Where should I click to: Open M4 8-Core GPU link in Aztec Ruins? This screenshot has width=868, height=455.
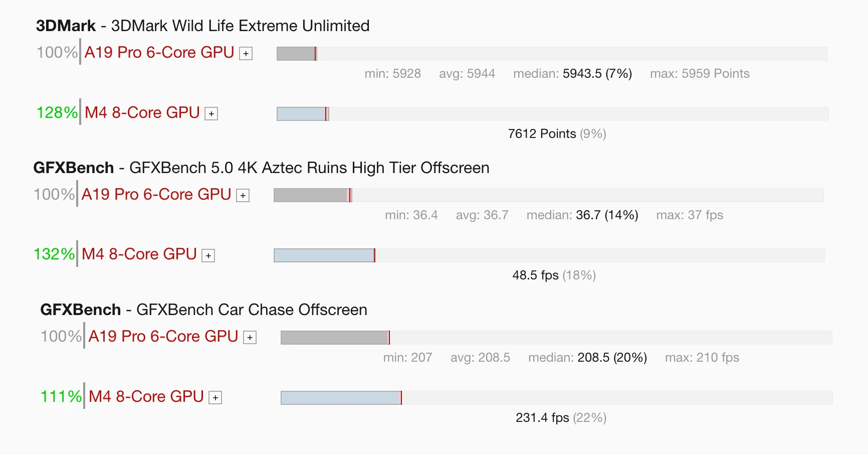pos(139,254)
